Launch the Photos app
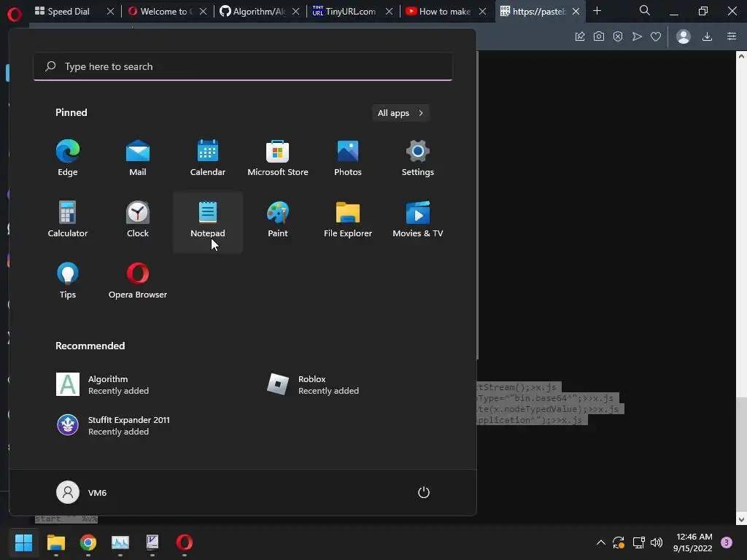747x560 pixels. tap(348, 158)
